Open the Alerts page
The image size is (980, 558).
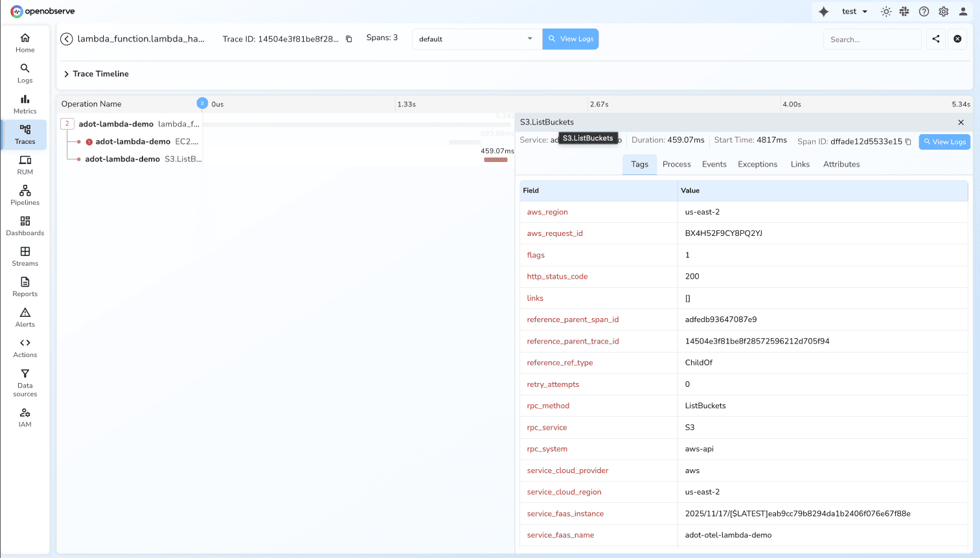25,317
